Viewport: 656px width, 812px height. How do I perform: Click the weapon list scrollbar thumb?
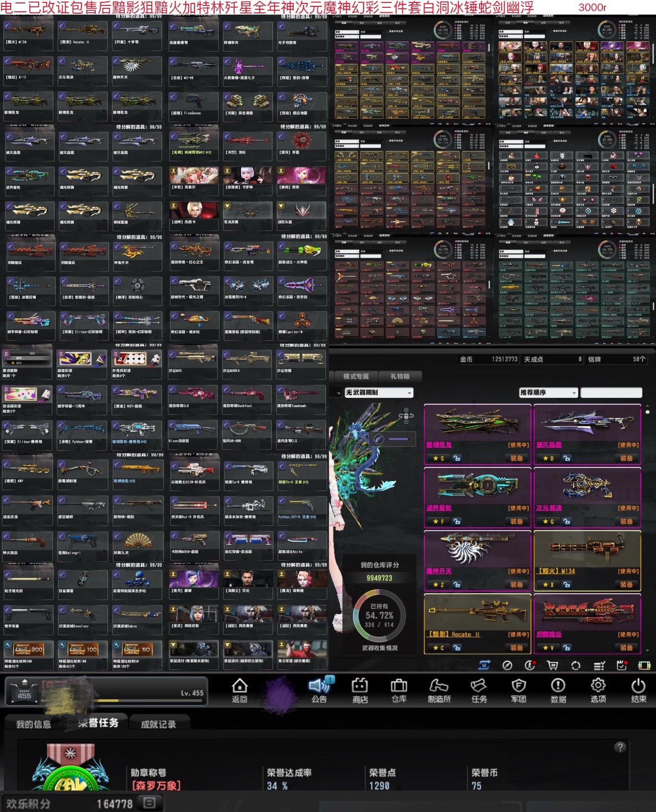tap(648, 412)
